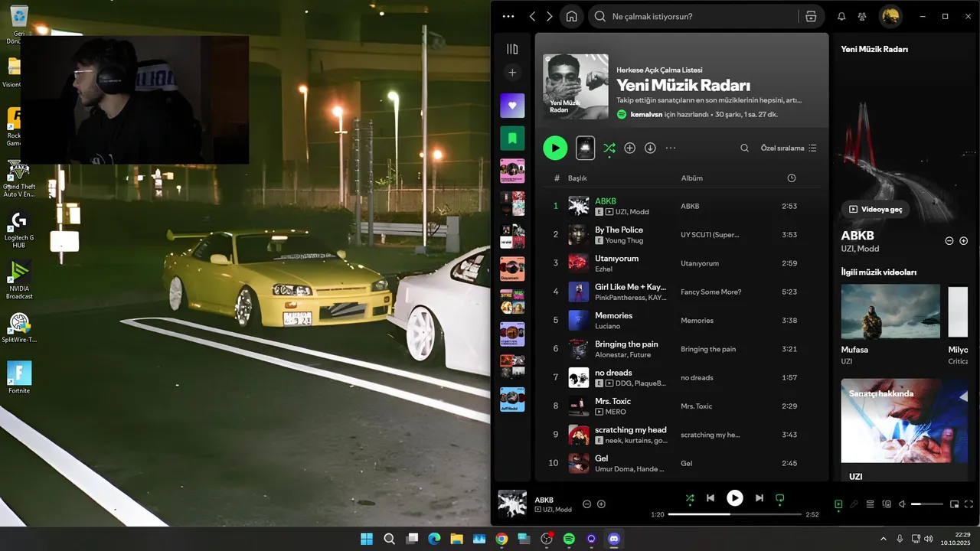Click the plus icon beside ABKB in the right panel

point(963,240)
